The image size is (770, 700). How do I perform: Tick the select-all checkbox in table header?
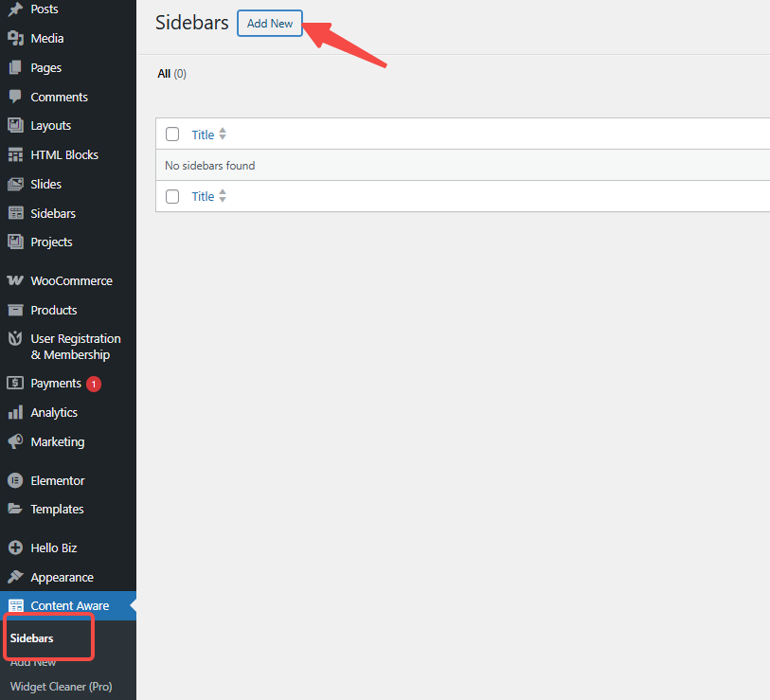click(x=172, y=135)
